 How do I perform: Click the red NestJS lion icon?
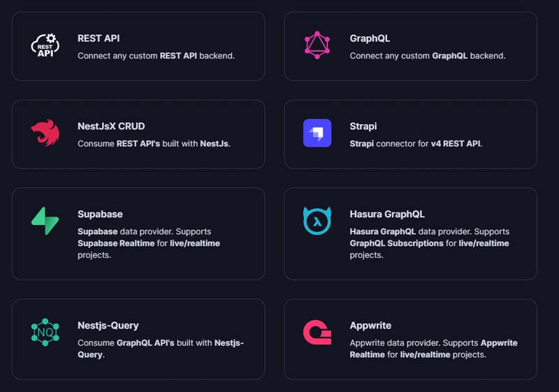pyautogui.click(x=45, y=133)
